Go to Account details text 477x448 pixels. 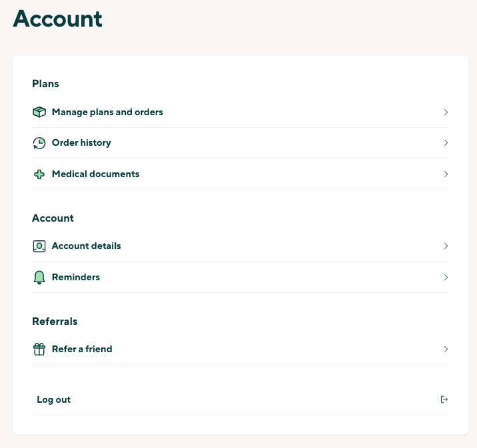[87, 246]
